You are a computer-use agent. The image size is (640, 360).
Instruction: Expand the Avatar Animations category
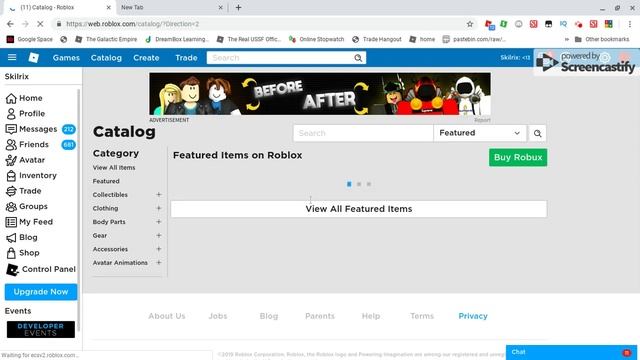pyautogui.click(x=159, y=262)
